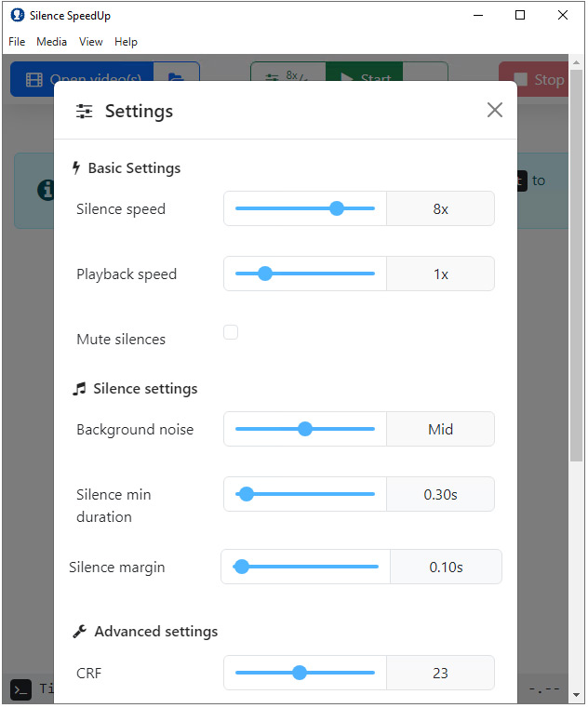The height and width of the screenshot is (708, 588).
Task: Click the music note Silence settings icon
Action: [79, 389]
